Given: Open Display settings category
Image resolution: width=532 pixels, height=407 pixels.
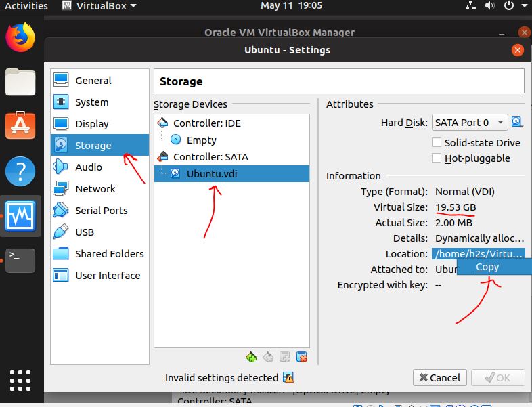Looking at the screenshot, I should click(99, 124).
